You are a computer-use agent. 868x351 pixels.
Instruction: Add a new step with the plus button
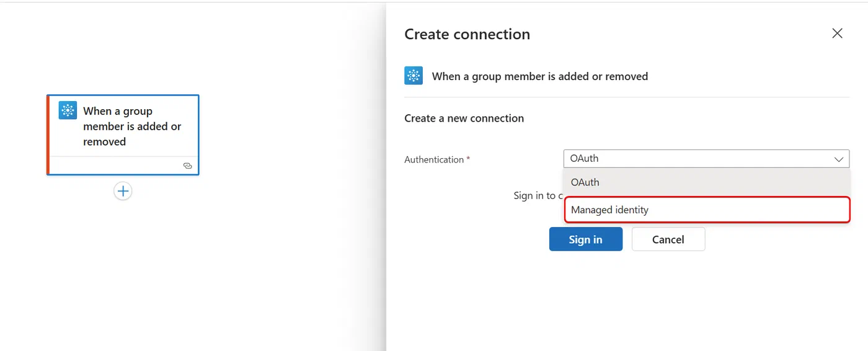pos(123,191)
